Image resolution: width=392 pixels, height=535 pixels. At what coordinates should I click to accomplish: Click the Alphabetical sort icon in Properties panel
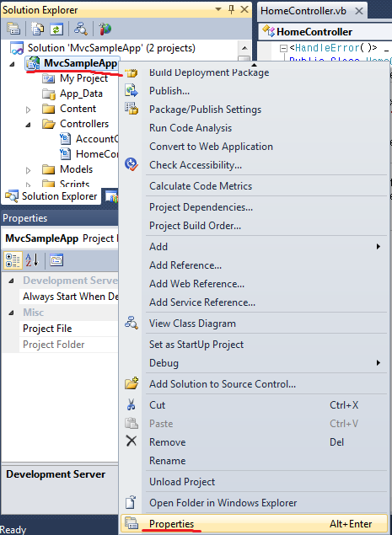click(x=32, y=260)
